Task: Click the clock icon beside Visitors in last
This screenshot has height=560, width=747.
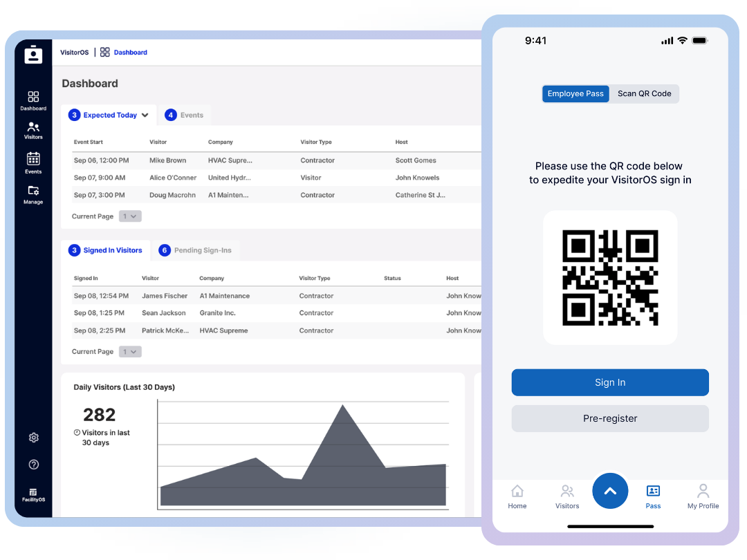Action: (x=77, y=433)
